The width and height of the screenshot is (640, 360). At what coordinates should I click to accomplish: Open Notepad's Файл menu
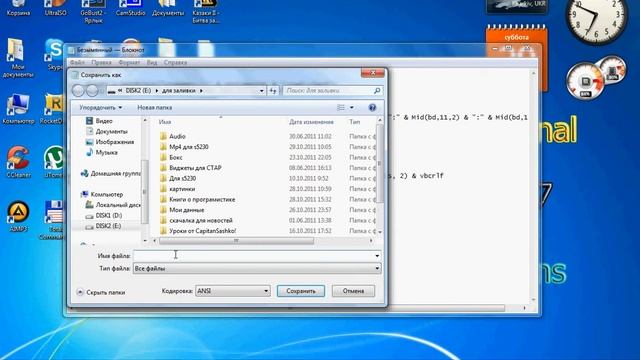(x=77, y=62)
